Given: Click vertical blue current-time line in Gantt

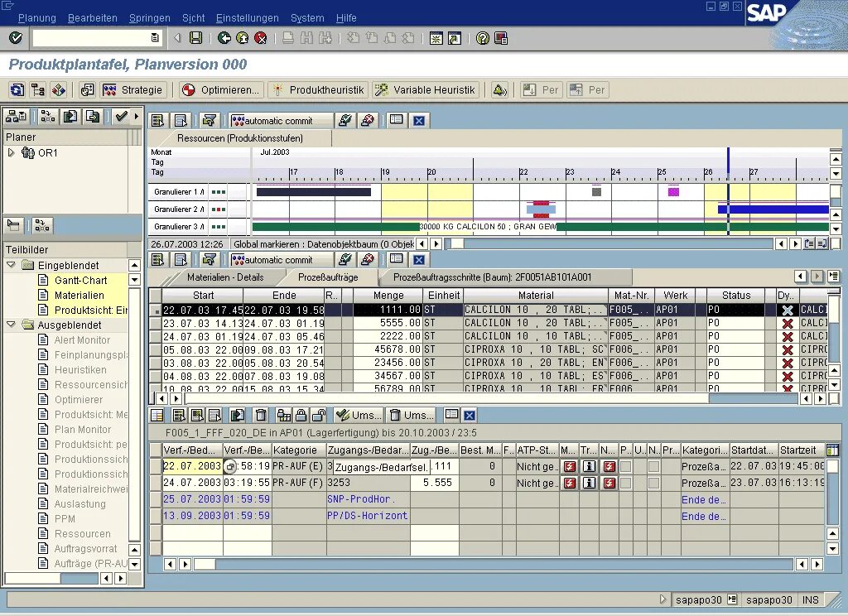Looking at the screenshot, I should [x=728, y=190].
